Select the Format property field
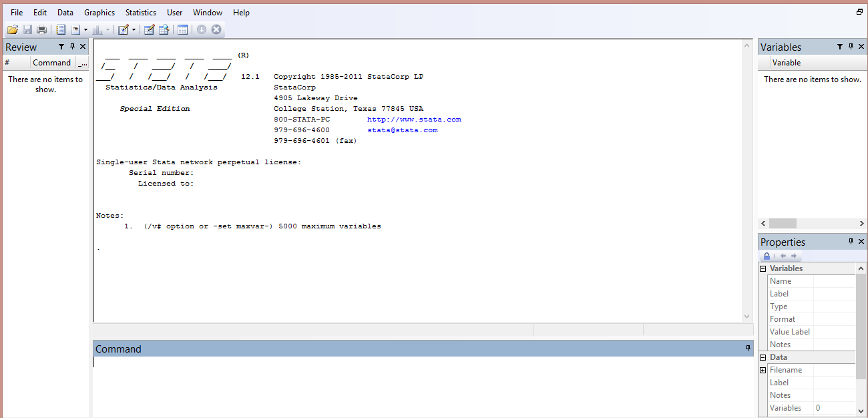The width and height of the screenshot is (868, 418). (834, 319)
